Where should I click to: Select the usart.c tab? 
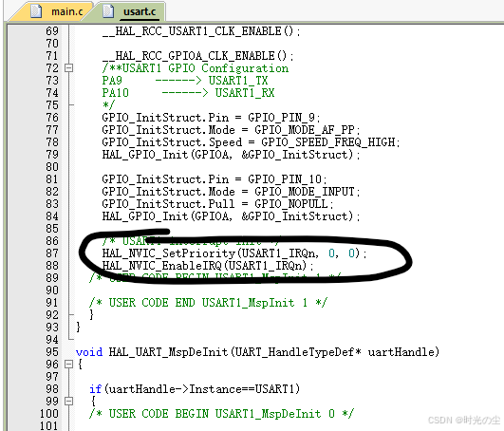point(132,11)
